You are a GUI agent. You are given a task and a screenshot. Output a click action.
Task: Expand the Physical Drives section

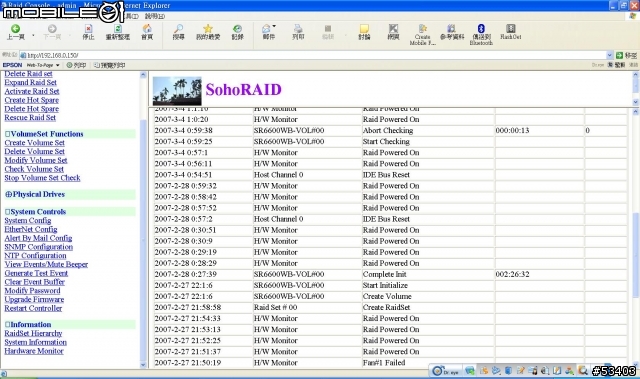[x=8, y=194]
